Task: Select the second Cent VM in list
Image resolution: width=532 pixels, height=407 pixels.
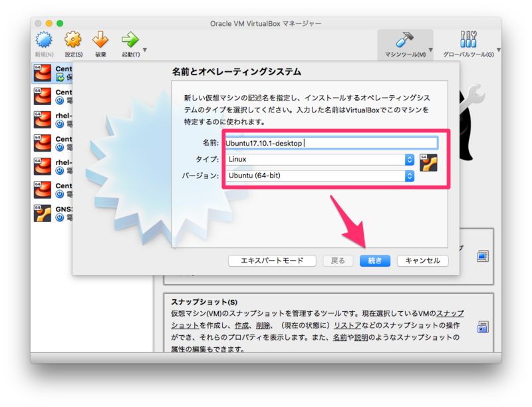Action: point(53,96)
